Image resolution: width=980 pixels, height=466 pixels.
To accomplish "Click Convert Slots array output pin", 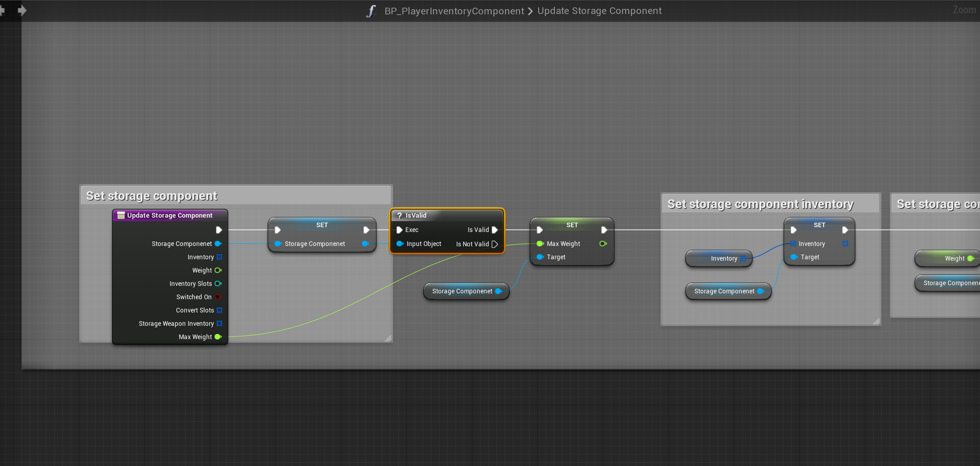I will [x=219, y=310].
